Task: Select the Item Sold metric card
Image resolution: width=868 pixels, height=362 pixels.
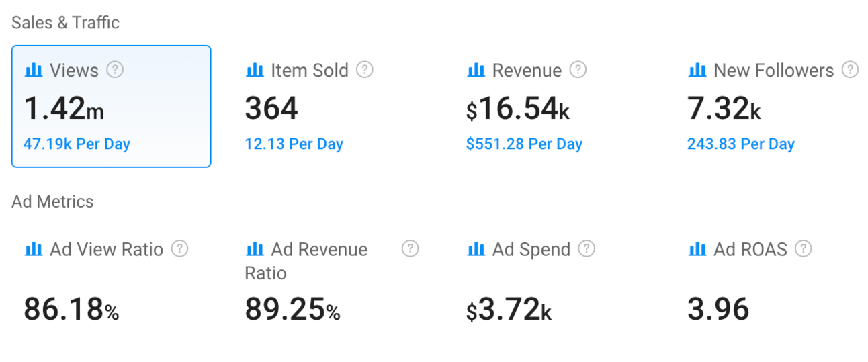Action: [x=332, y=106]
